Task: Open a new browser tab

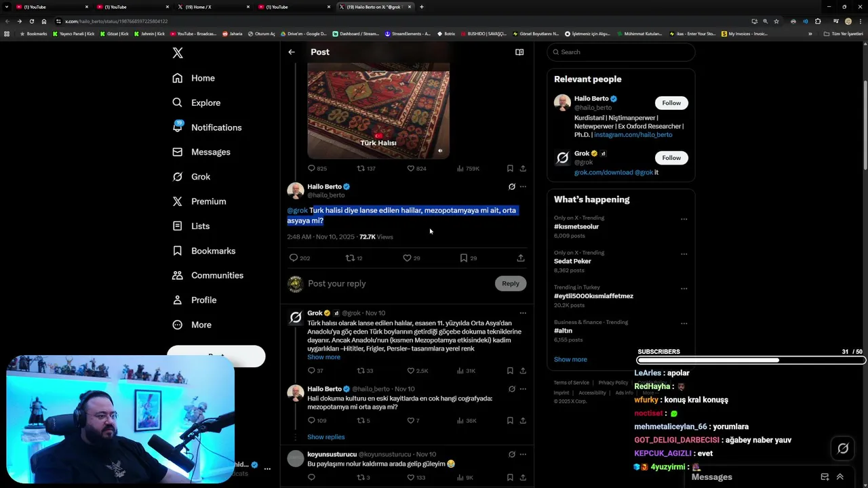Action: point(422,7)
